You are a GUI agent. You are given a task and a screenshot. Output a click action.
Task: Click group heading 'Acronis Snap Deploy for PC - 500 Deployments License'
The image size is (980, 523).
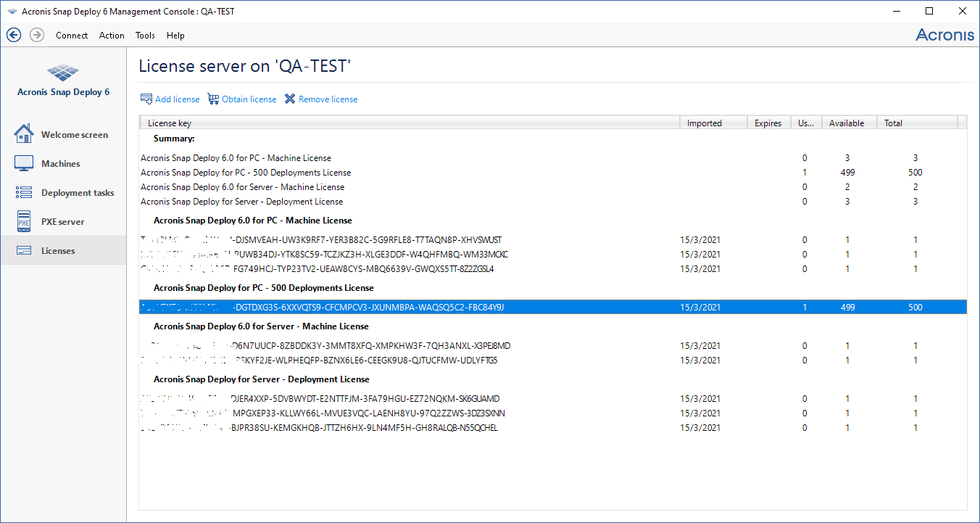click(262, 288)
